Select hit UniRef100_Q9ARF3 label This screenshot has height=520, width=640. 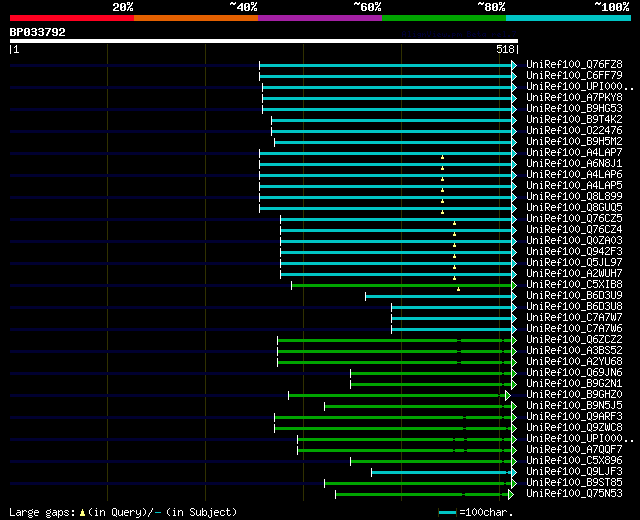point(574,417)
